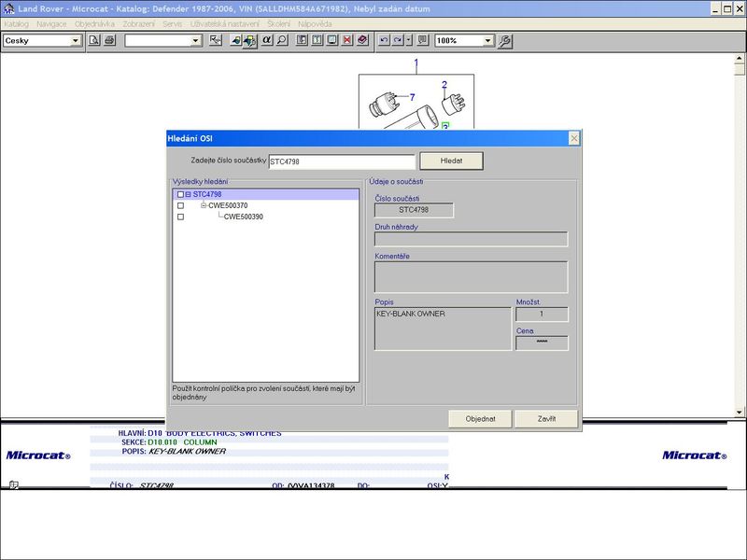Click the undo arrow icon
This screenshot has width=747, height=560.
pos(384,41)
